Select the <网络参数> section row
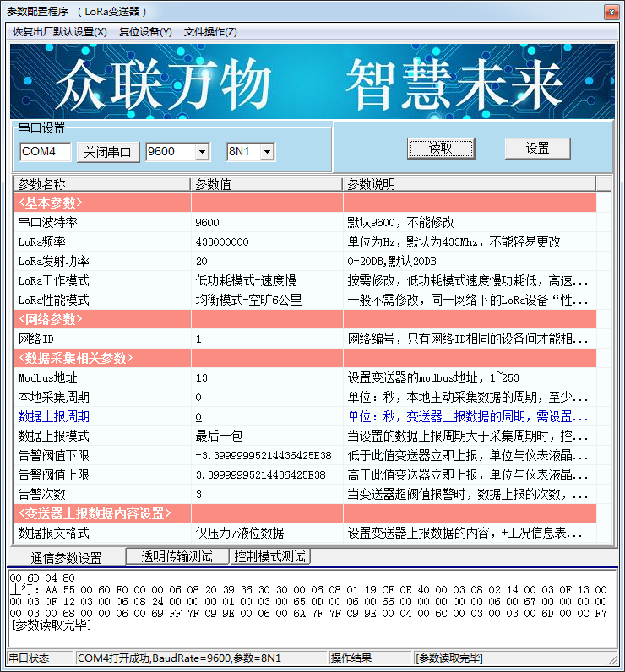 [x=305, y=319]
